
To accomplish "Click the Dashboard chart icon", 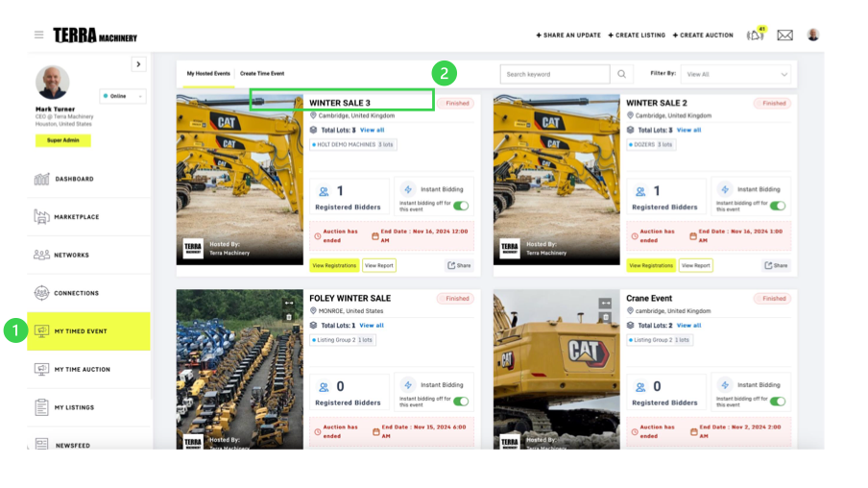I will [41, 179].
